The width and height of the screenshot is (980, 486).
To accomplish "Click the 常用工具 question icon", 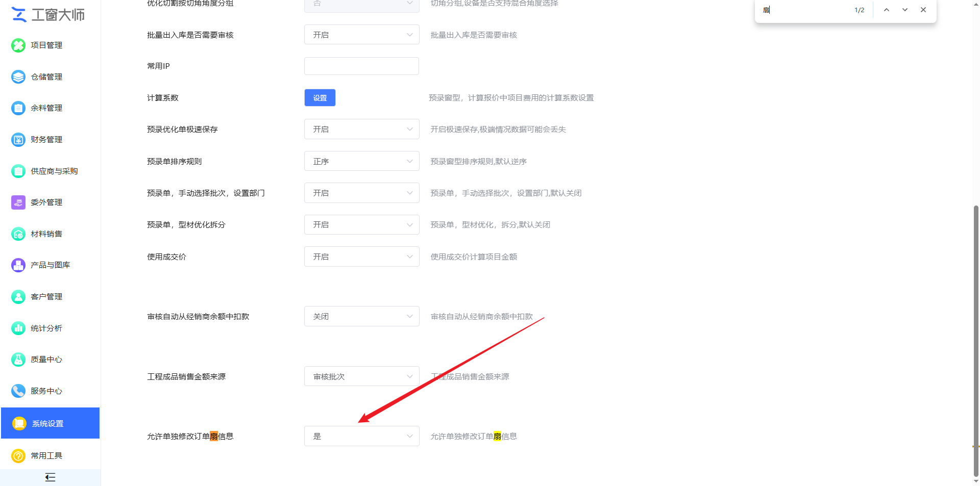I will [18, 456].
